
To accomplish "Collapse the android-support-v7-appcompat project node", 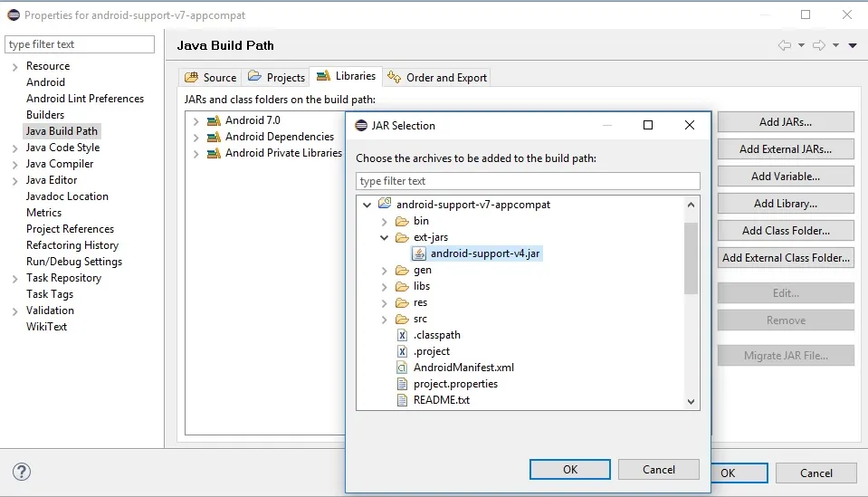I will tap(367, 205).
